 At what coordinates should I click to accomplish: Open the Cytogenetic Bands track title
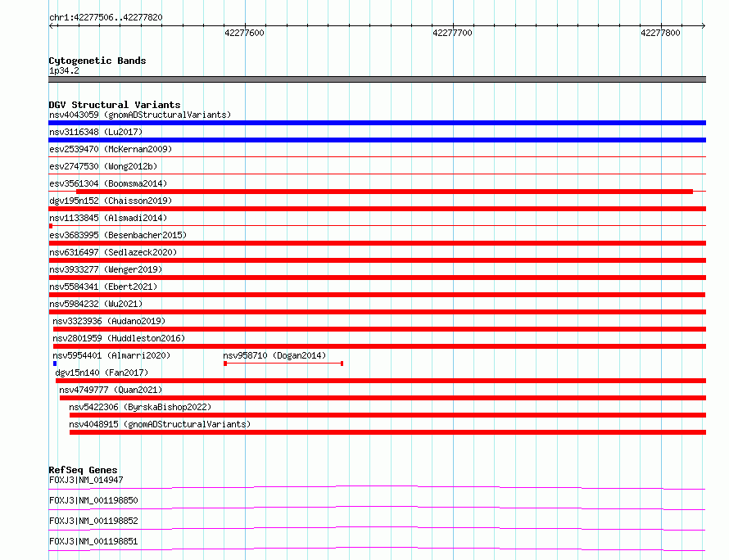click(x=97, y=61)
